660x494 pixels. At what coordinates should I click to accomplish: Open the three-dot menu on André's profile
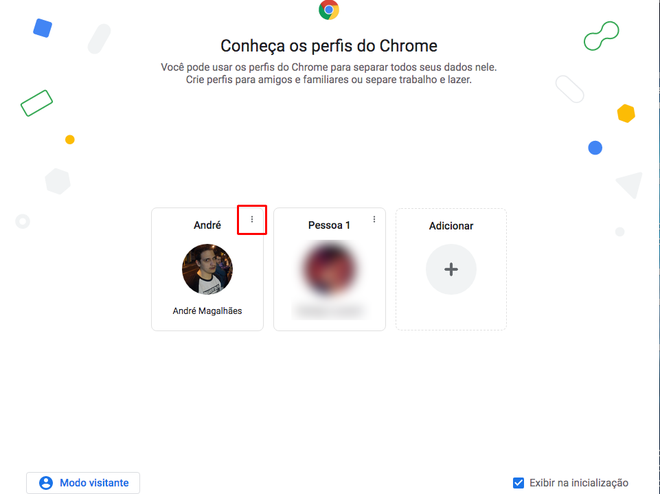coord(252,219)
